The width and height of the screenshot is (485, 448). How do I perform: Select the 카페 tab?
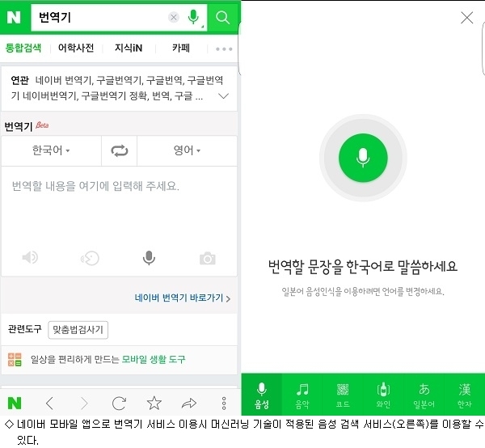point(181,48)
